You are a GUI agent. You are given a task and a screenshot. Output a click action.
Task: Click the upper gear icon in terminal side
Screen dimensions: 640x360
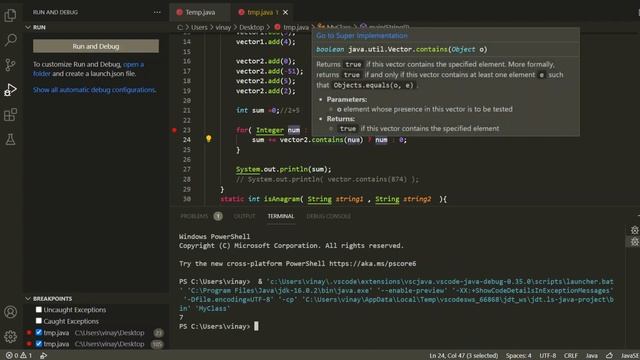pyautogui.click(x=634, y=230)
